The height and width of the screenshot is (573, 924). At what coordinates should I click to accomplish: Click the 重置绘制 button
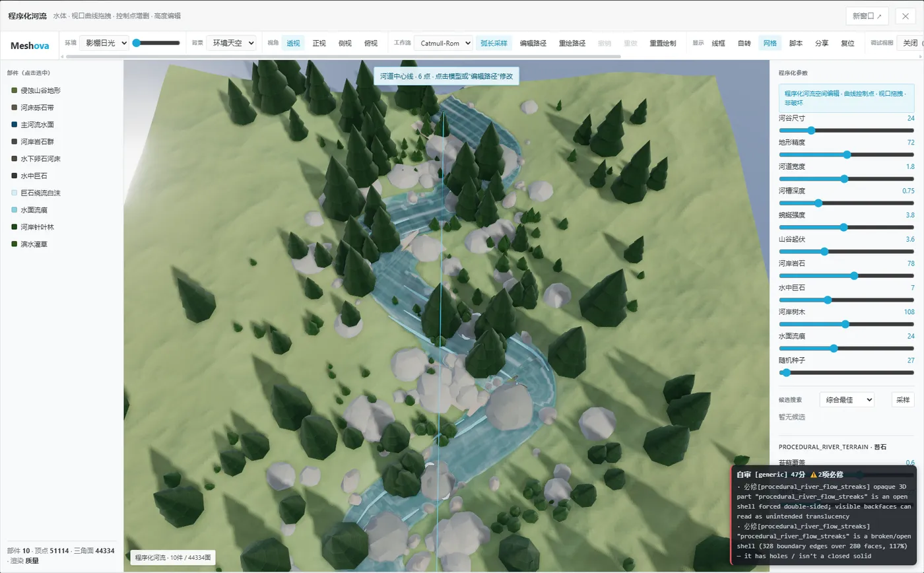click(663, 43)
